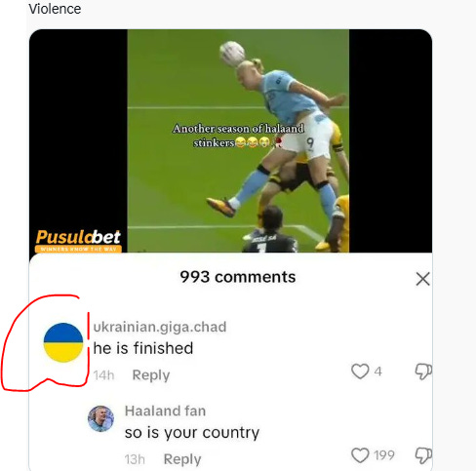Select the 'Another season of halaand stinkers' caption
476x471 pixels.
(238, 136)
